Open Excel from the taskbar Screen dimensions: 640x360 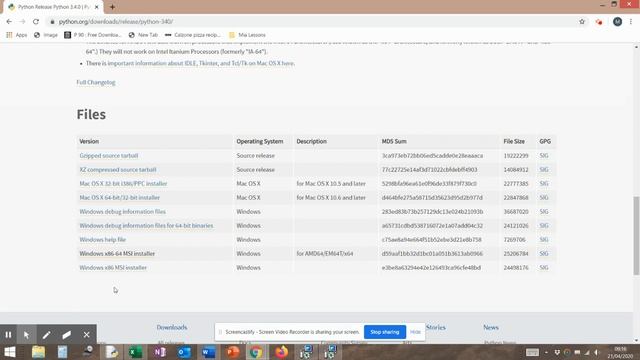(136, 352)
